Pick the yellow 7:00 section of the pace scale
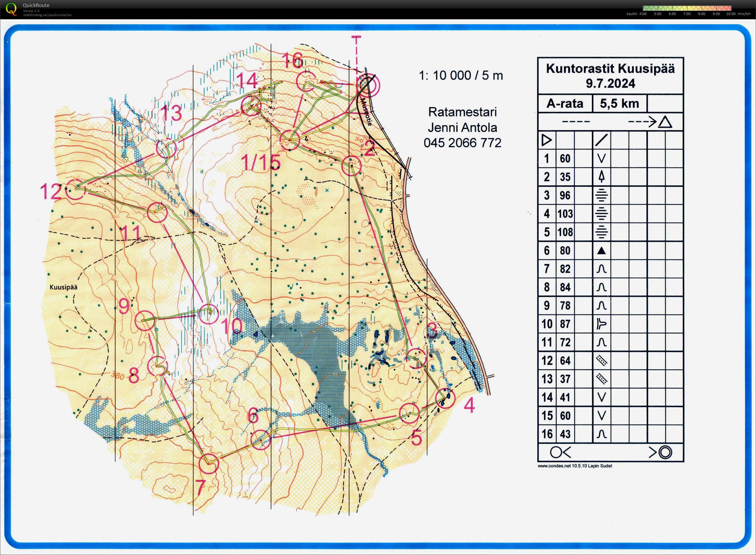This screenshot has width=756, height=555. [687, 9]
